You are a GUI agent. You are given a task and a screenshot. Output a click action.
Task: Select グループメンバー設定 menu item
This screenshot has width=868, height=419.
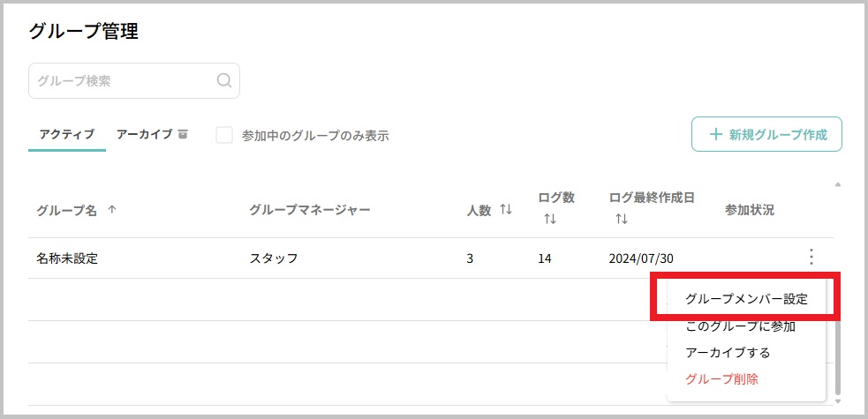click(x=745, y=299)
